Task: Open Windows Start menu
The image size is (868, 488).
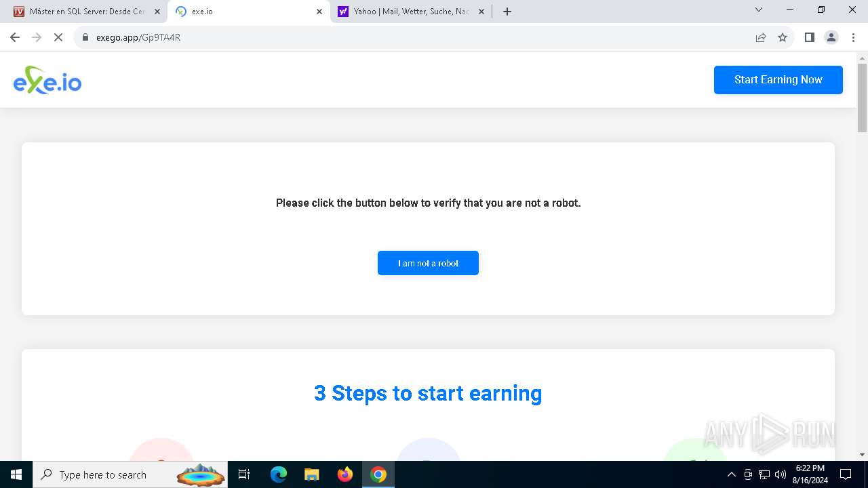Action: click(x=16, y=474)
